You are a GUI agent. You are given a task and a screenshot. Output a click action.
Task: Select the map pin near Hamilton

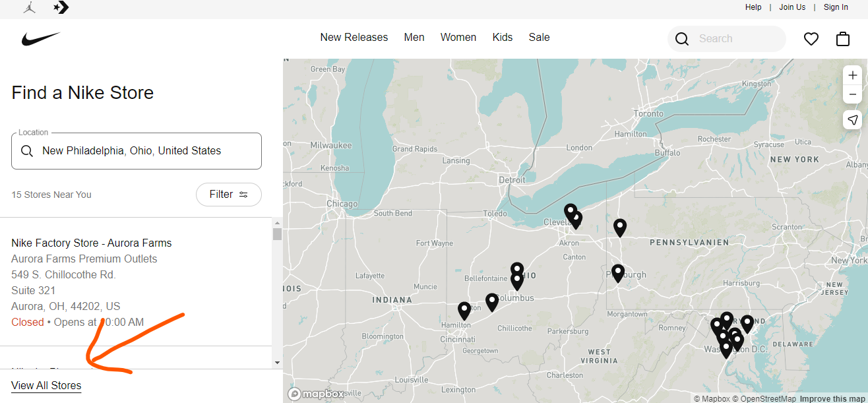pos(464,310)
